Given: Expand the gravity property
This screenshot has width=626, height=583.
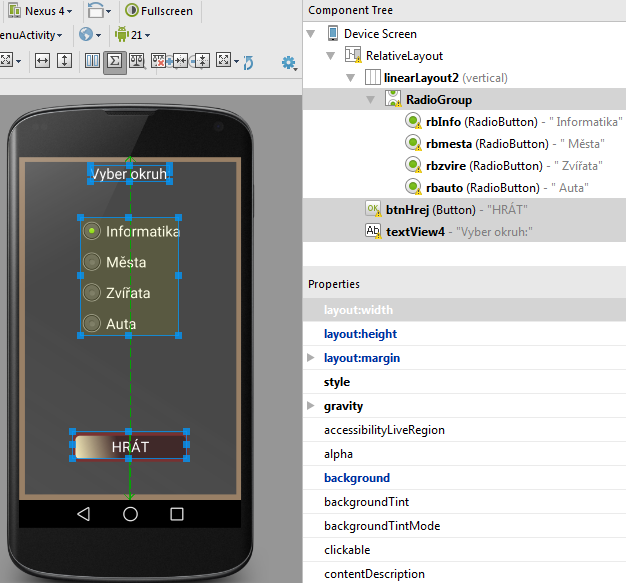Looking at the screenshot, I should pos(311,406).
